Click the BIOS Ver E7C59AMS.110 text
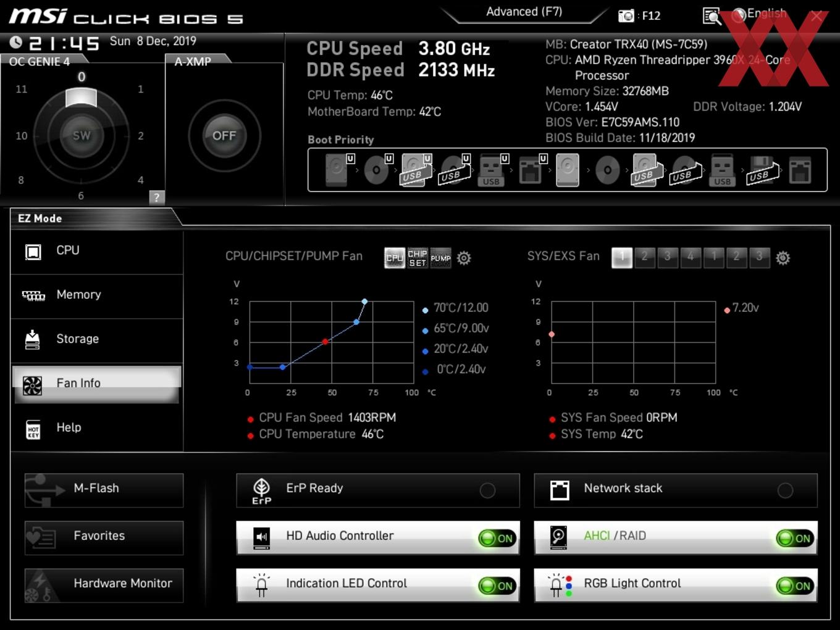Screen dimensions: 840x630 pyautogui.click(x=612, y=122)
